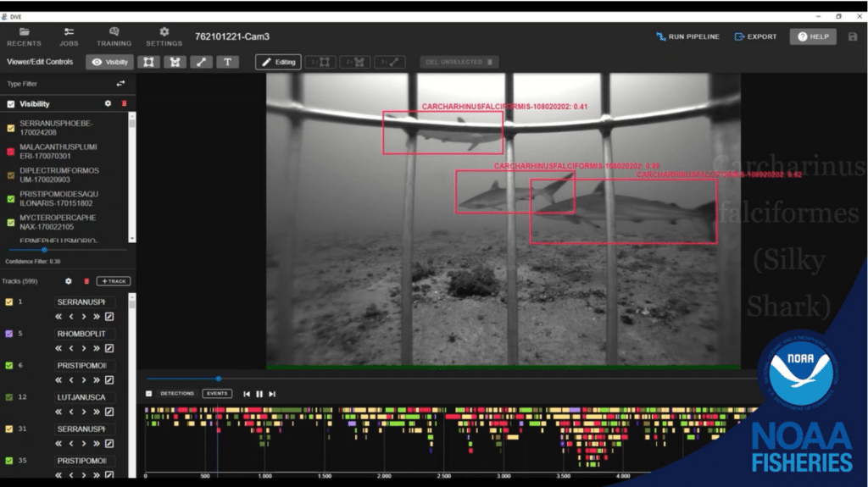Collapse the timeline panel arrow
The width and height of the screenshot is (868, 487).
pos(149,394)
